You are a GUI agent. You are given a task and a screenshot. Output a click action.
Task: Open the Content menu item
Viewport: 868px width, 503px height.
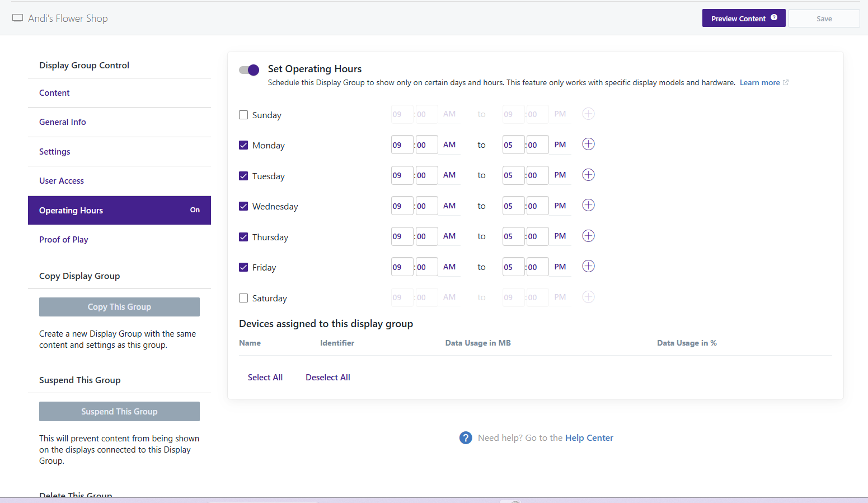pyautogui.click(x=119, y=93)
